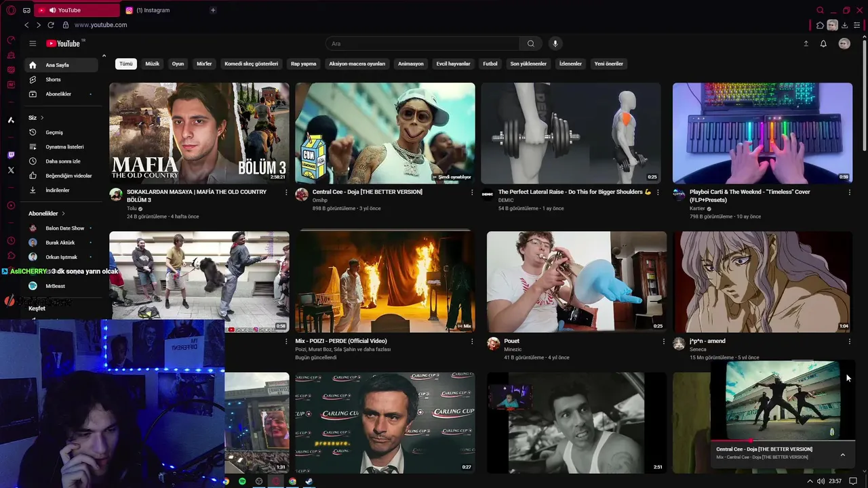The image size is (868, 488).
Task: Open the Burak Aktürk subscription
Action: [x=61, y=243]
